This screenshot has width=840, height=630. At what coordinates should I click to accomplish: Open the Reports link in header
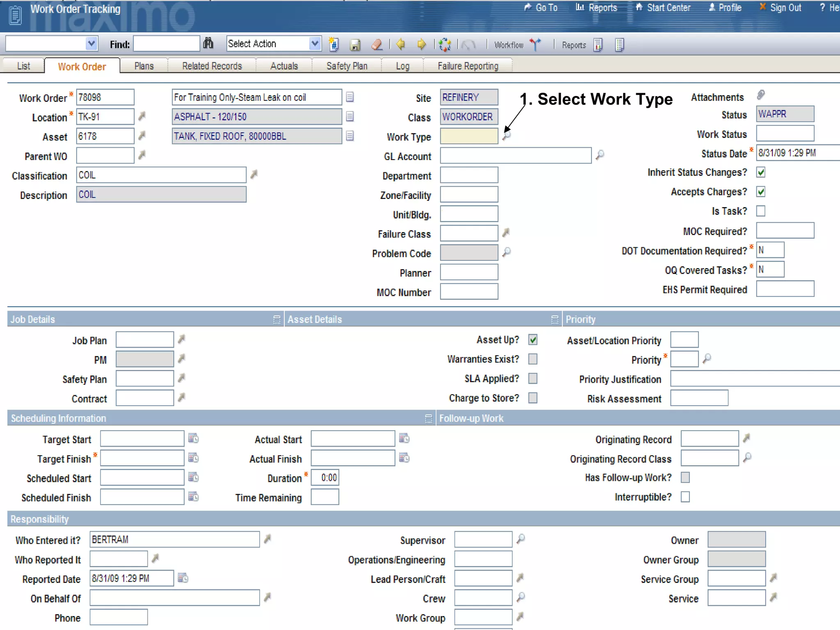pos(597,7)
